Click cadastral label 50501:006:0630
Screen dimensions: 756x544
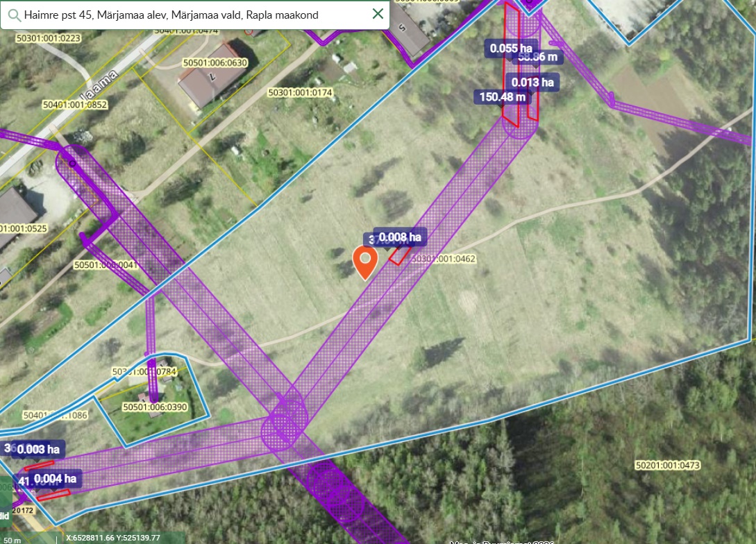click(x=215, y=62)
